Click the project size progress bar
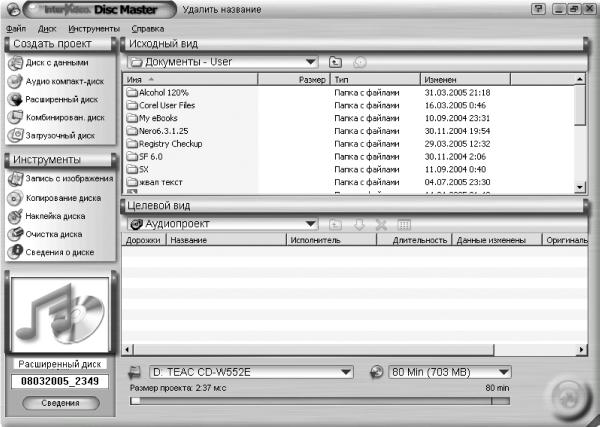The height and width of the screenshot is (427, 600). (320, 400)
